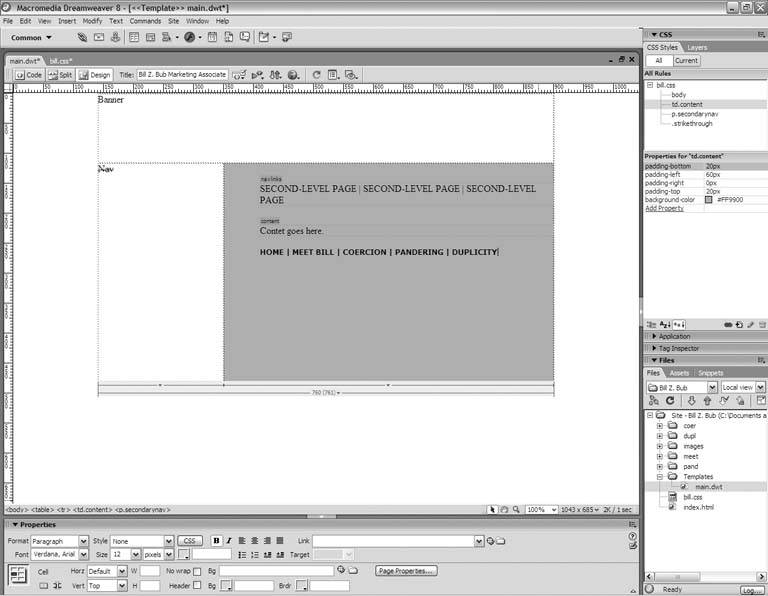Image resolution: width=768 pixels, height=596 pixels.
Task: Click the Edit Style pencil icon
Action: coord(750,325)
